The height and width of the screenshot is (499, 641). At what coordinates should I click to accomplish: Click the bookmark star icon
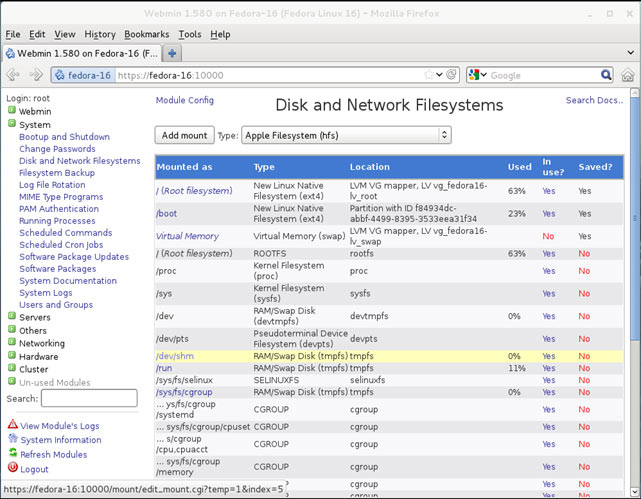tap(428, 75)
